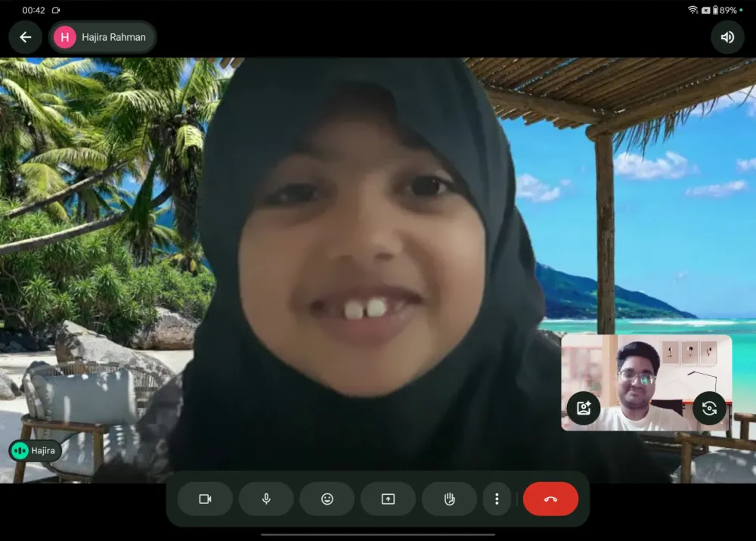The image size is (756, 541).
Task: Open Hajira Rahman contact chip
Action: tap(102, 37)
